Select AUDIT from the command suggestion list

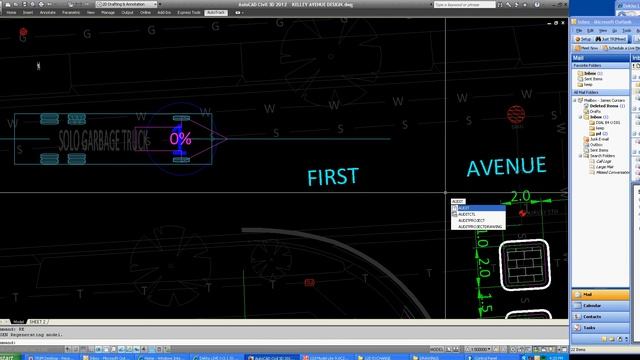tap(478, 208)
